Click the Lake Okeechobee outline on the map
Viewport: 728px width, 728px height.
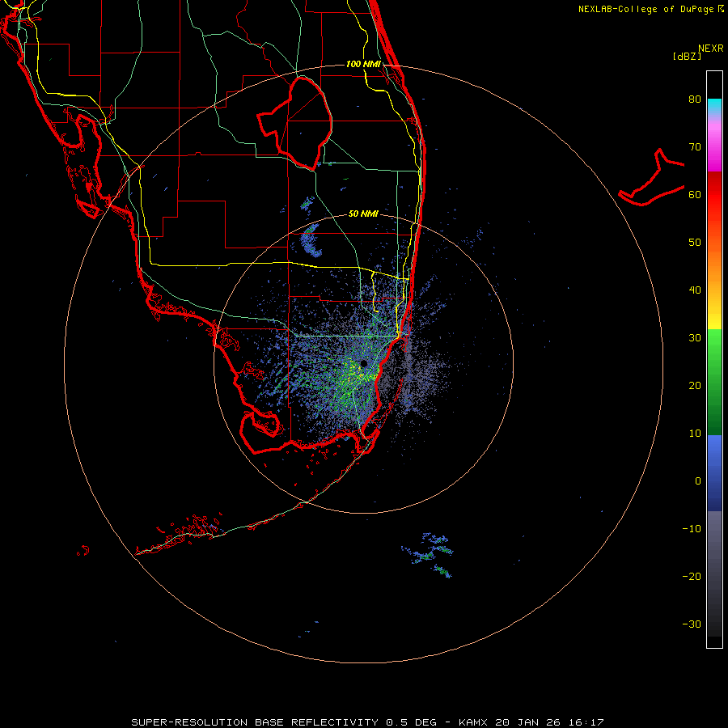point(294,123)
